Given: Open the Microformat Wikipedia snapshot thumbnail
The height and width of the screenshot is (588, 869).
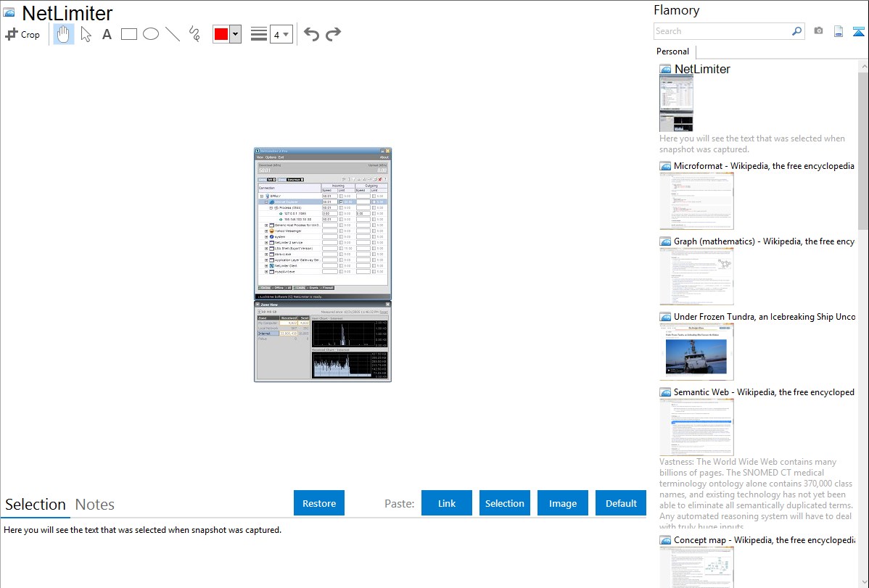Looking at the screenshot, I should tap(696, 201).
